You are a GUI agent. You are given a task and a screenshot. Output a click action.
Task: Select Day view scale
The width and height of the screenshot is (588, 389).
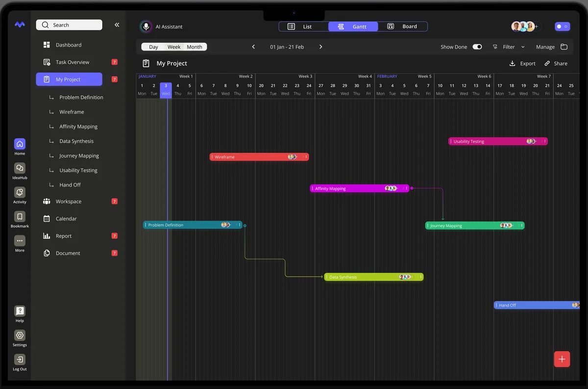(153, 47)
